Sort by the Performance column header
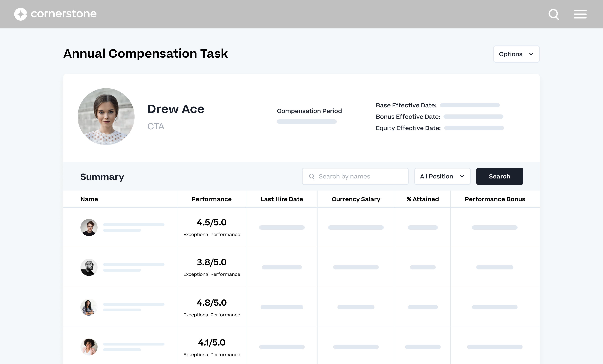 [211, 199]
